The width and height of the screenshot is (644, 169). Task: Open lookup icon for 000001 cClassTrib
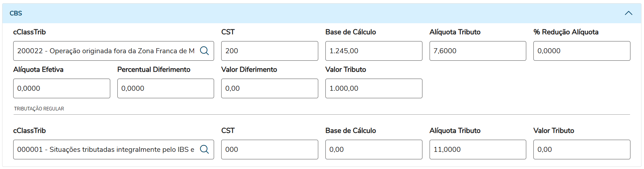pos(204,149)
